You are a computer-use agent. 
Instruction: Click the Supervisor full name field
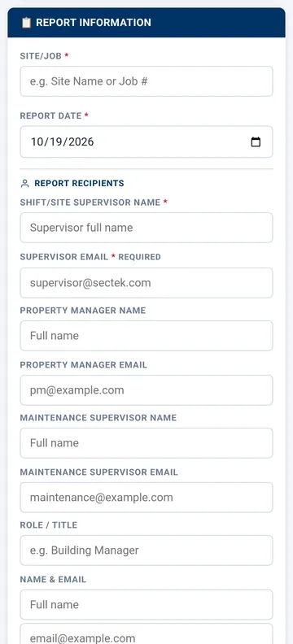146,228
